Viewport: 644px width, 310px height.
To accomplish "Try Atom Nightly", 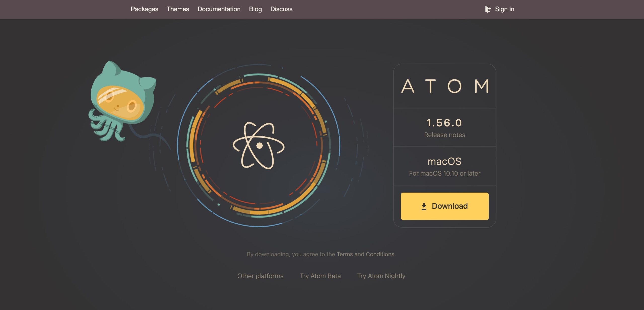I will click(381, 276).
